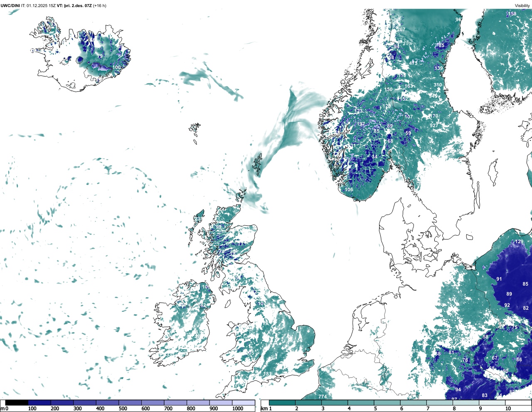Click the '107' value over Sweden
532x412 pixels.
click(409, 117)
